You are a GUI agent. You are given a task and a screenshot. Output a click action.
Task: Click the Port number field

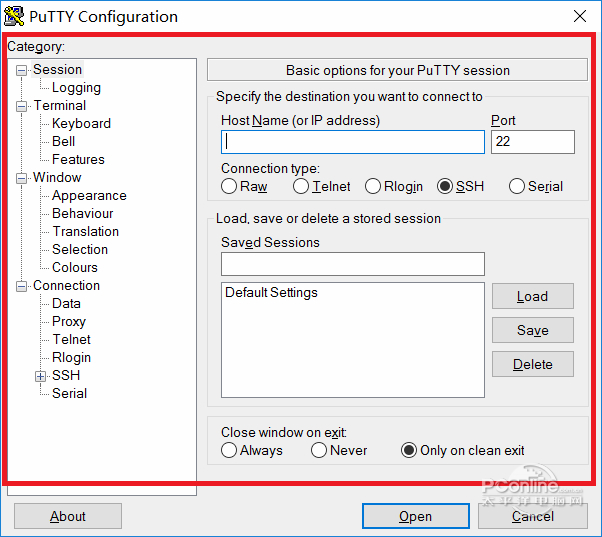(x=532, y=142)
